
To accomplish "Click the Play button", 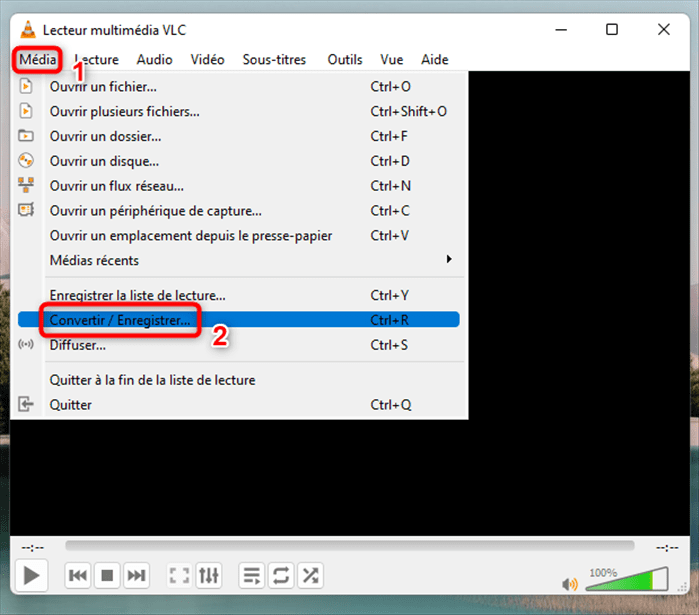I will click(x=31, y=575).
